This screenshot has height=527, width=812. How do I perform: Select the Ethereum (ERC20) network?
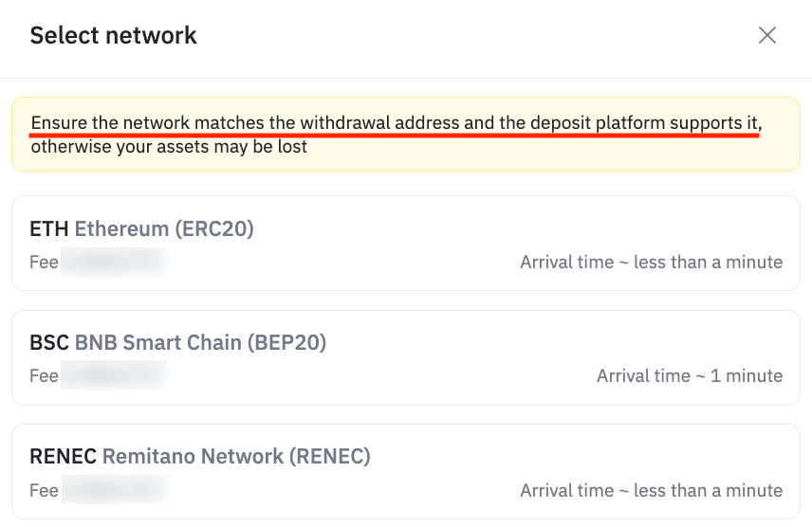(406, 244)
